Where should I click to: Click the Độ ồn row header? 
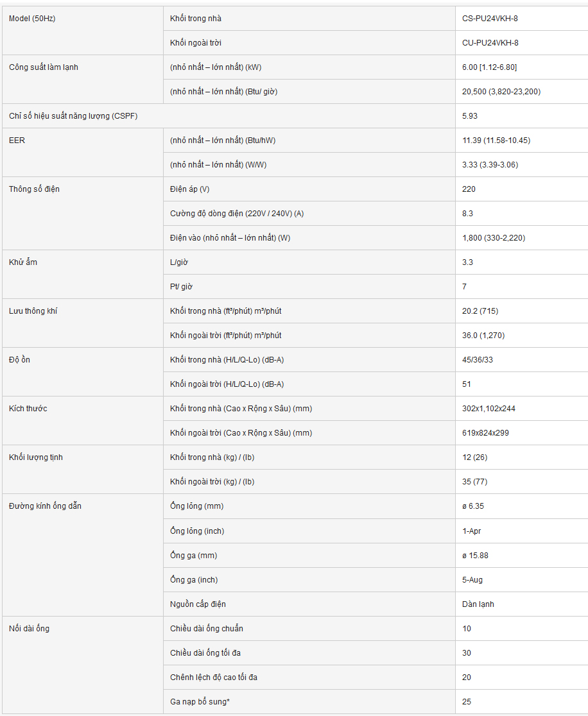point(19,360)
